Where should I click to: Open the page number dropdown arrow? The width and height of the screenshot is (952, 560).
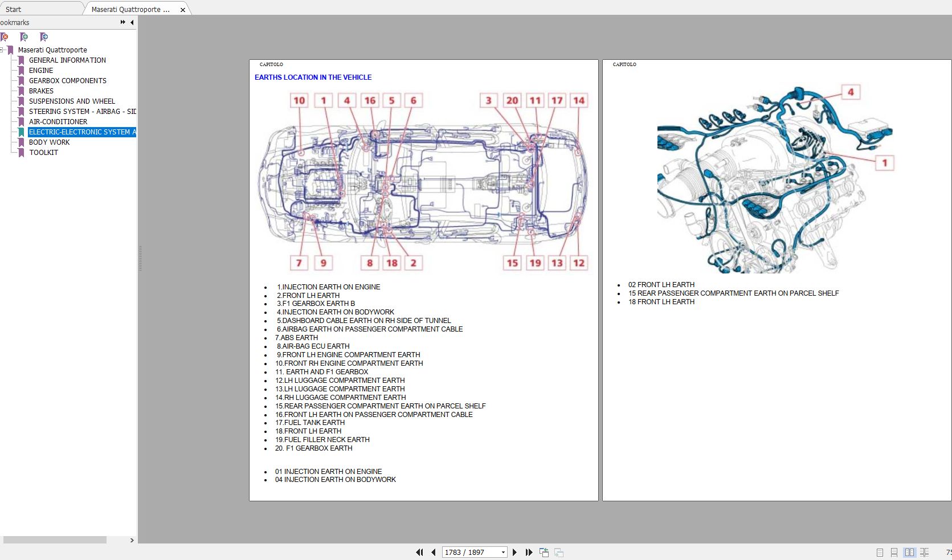(x=503, y=552)
